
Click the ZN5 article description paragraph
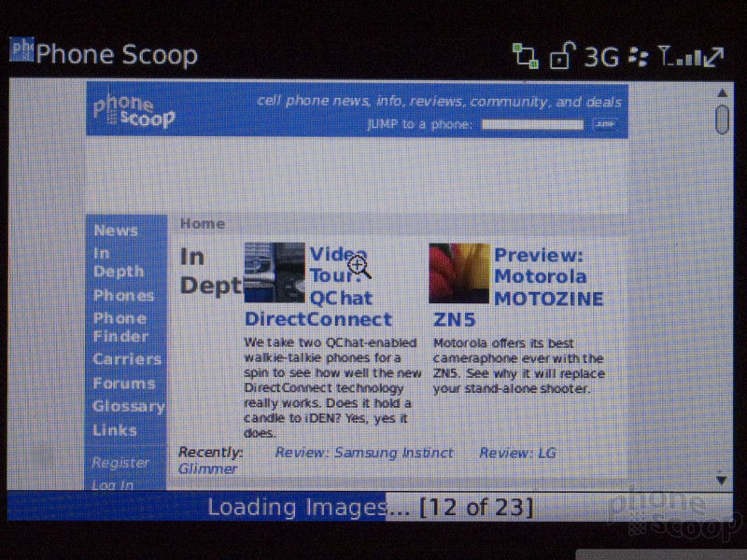click(519, 366)
